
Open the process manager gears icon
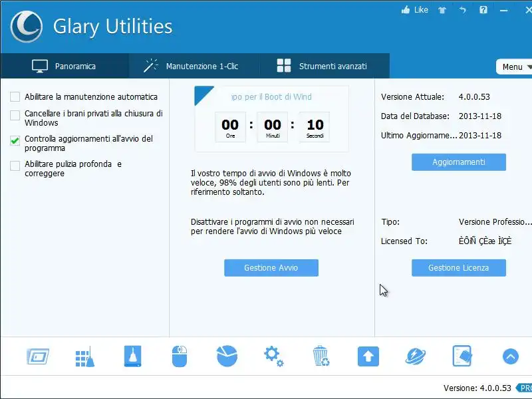(273, 356)
